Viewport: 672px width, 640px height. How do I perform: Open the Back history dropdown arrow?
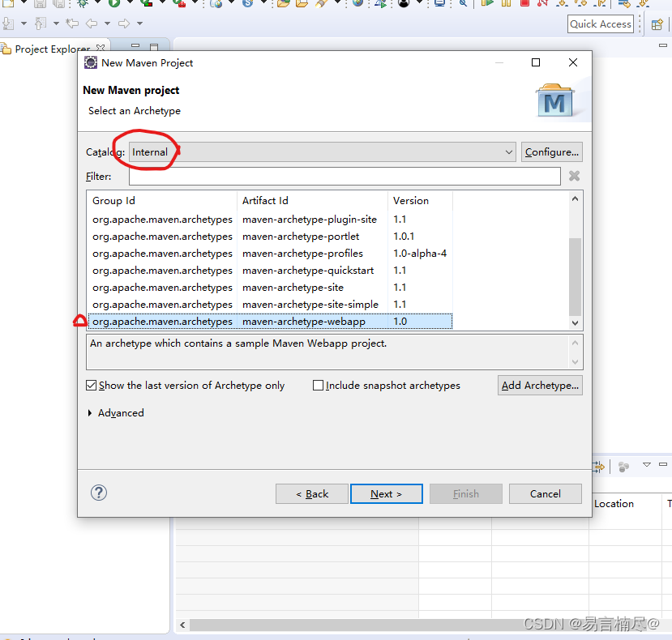coord(108,23)
